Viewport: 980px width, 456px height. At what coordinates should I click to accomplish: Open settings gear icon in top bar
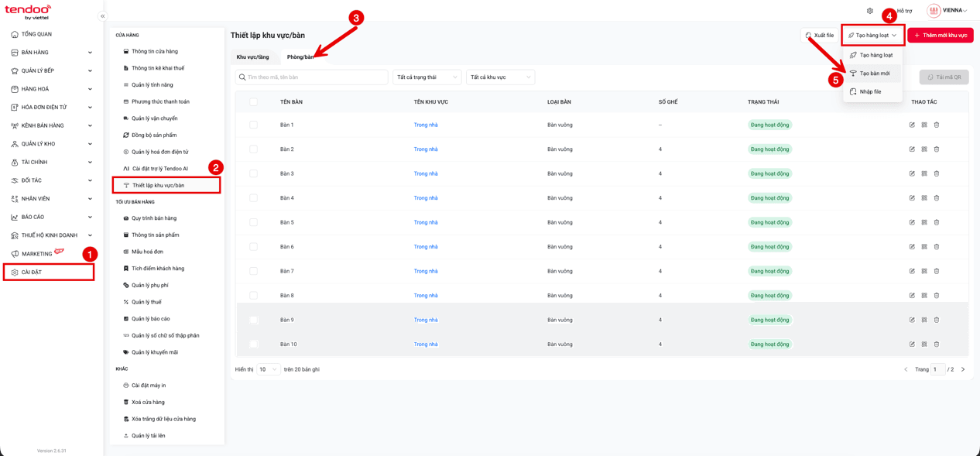coord(870,11)
